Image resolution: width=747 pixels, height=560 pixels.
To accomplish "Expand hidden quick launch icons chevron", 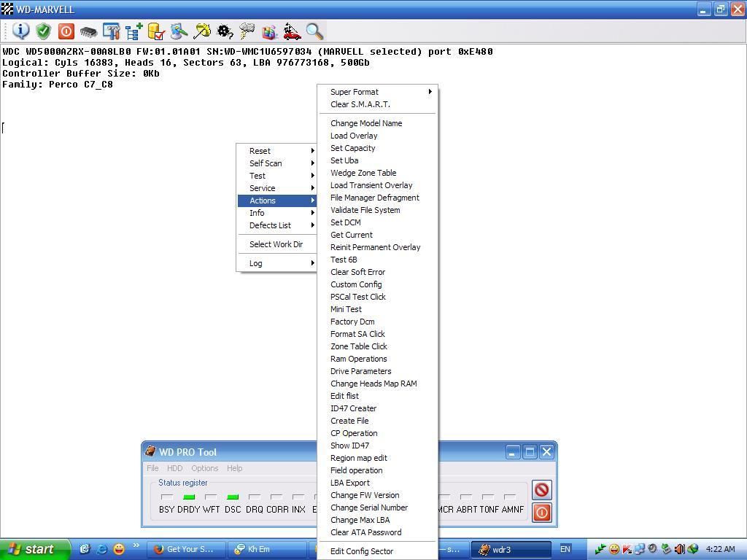I will click(x=136, y=545).
